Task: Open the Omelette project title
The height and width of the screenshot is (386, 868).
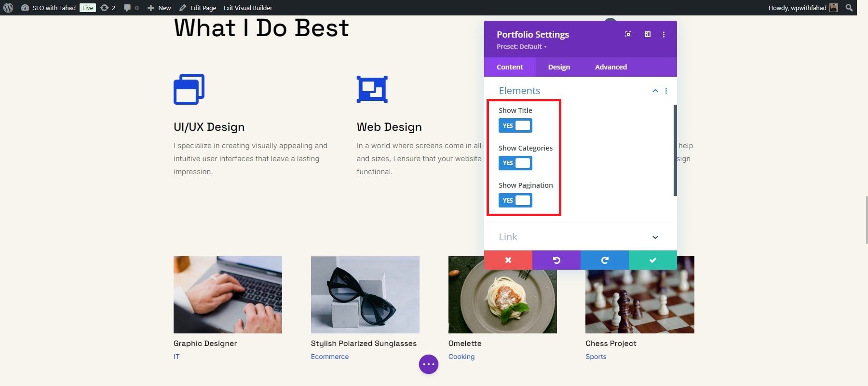Action: 465,343
